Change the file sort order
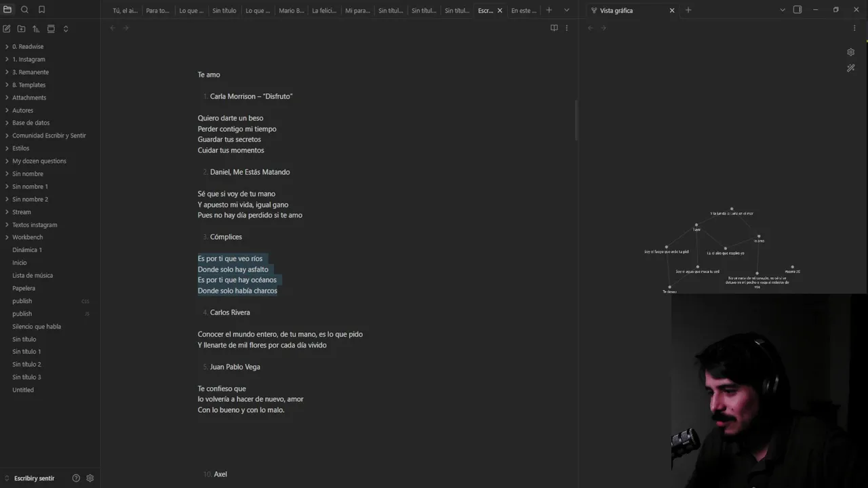 (36, 29)
